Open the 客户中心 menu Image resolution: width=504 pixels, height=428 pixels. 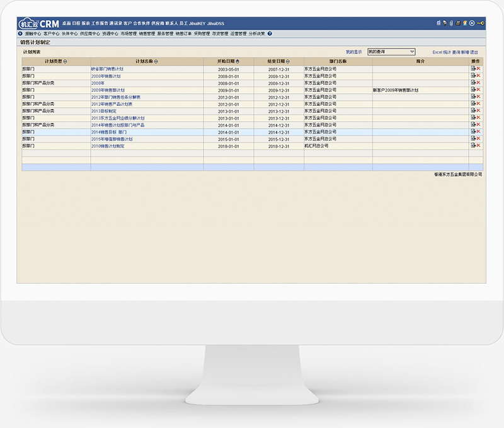point(52,33)
